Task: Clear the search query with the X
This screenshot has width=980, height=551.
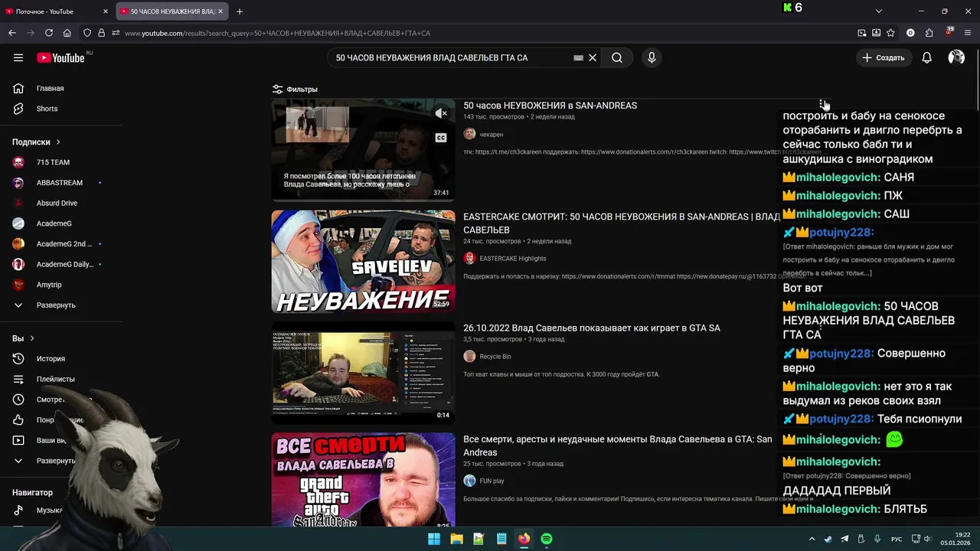Action: [x=593, y=57]
